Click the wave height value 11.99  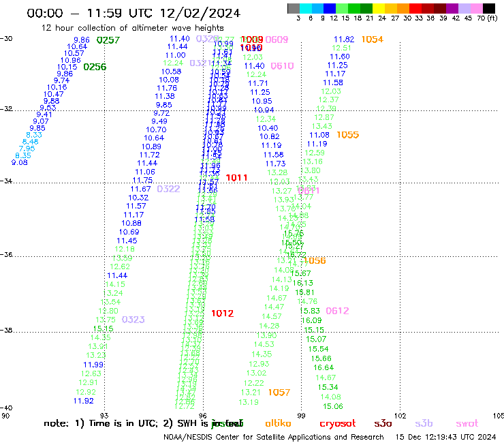click(x=93, y=365)
